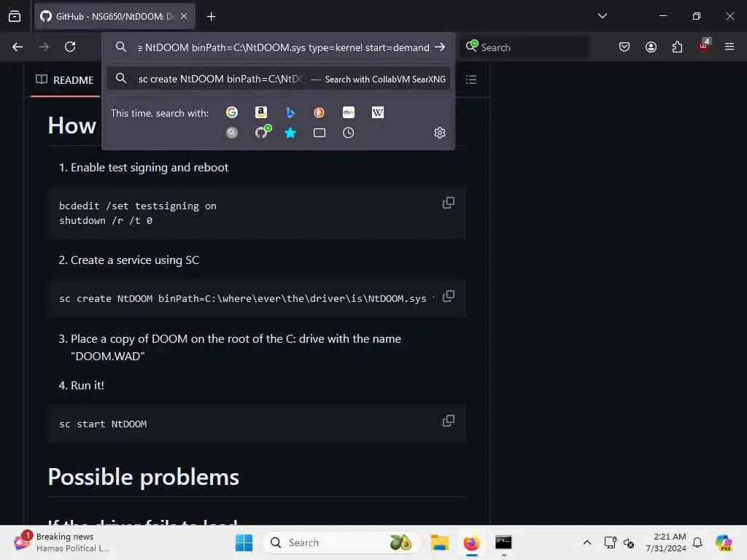Screen dimensions: 747x560
Task: Open the Pocket save icon
Action: (x=624, y=47)
